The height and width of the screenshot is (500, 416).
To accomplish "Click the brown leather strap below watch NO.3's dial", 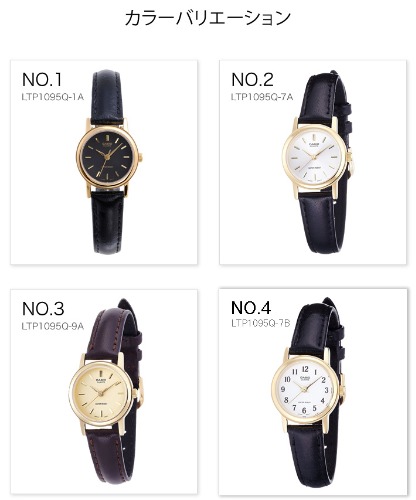I will [x=106, y=455].
